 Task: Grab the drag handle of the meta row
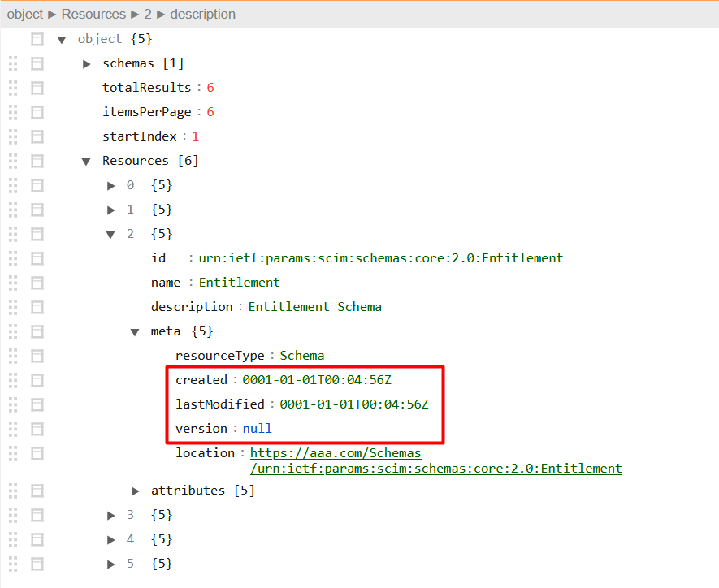click(13, 332)
